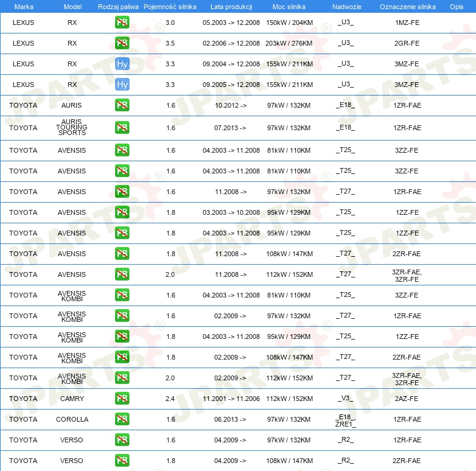
Task: Click the petrol icon in the Avensis Kombi 1ZZ-FE row
Action: pyautogui.click(x=122, y=337)
